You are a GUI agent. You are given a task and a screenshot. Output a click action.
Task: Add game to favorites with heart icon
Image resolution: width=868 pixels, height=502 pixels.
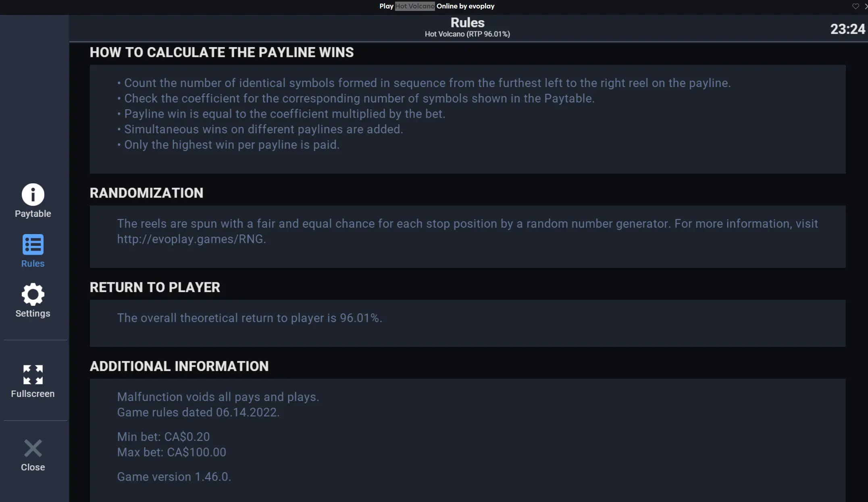click(x=856, y=6)
